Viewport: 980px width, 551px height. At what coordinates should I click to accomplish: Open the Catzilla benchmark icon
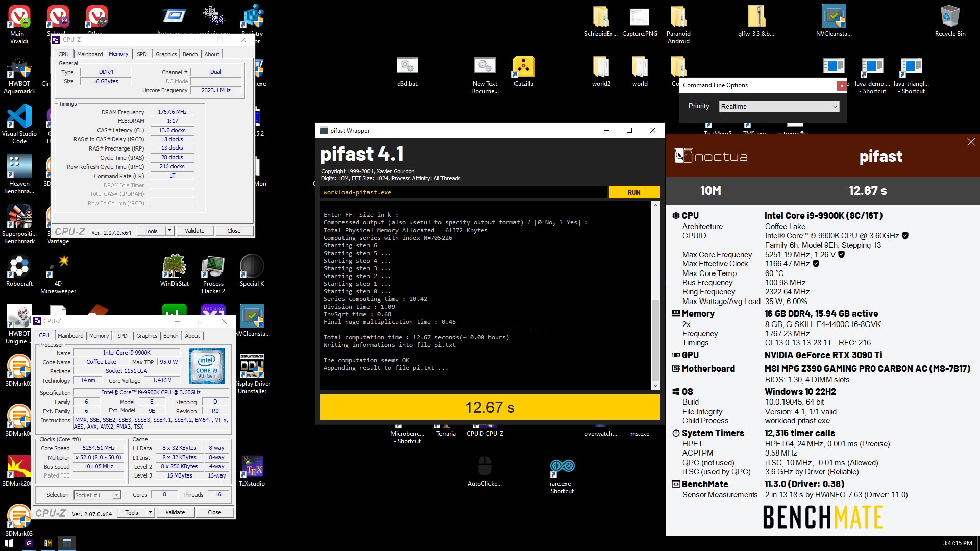tap(524, 71)
